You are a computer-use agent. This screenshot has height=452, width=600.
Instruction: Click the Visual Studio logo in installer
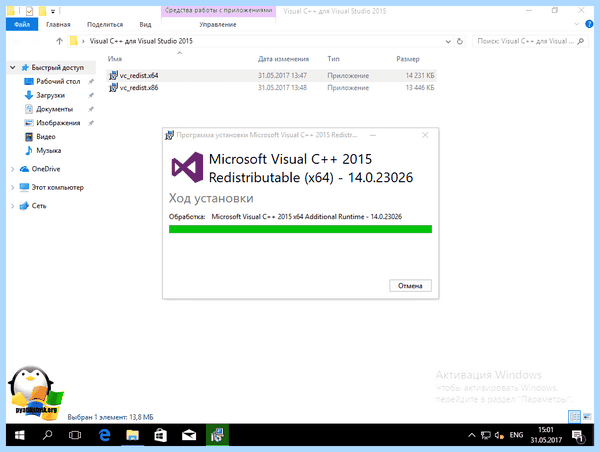(x=187, y=167)
